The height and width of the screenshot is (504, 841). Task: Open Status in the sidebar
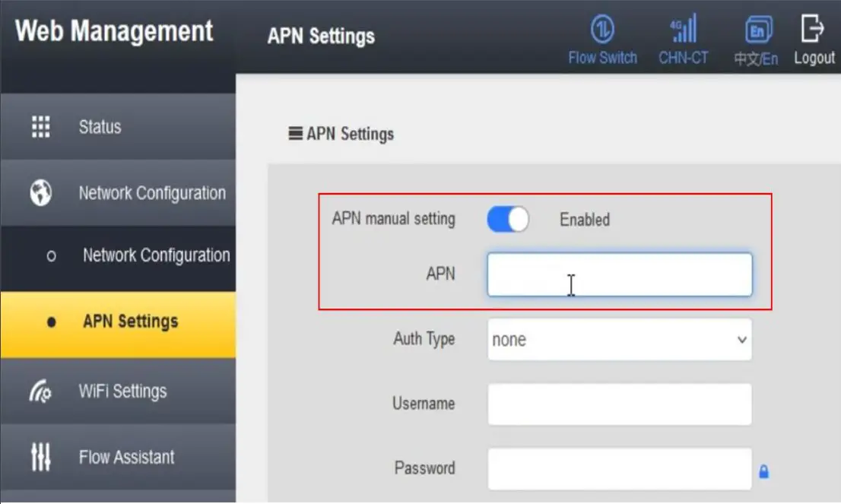pos(118,127)
